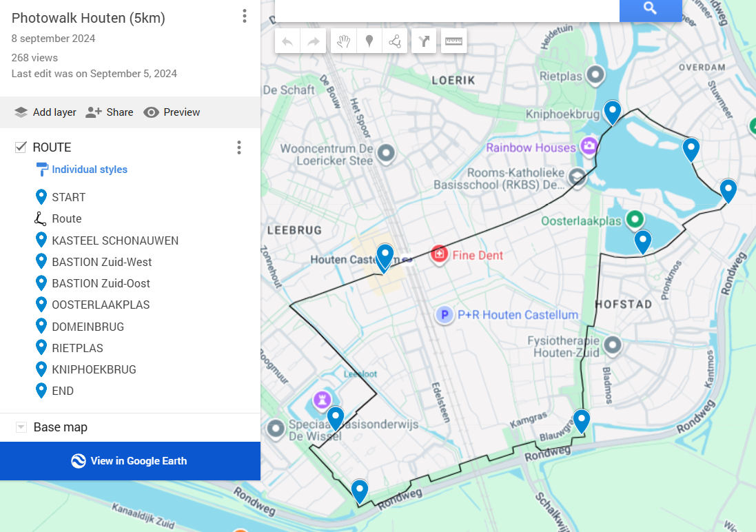The height and width of the screenshot is (532, 756).
Task: Click the Oosterlaakplas green park pin
Action: click(x=635, y=220)
